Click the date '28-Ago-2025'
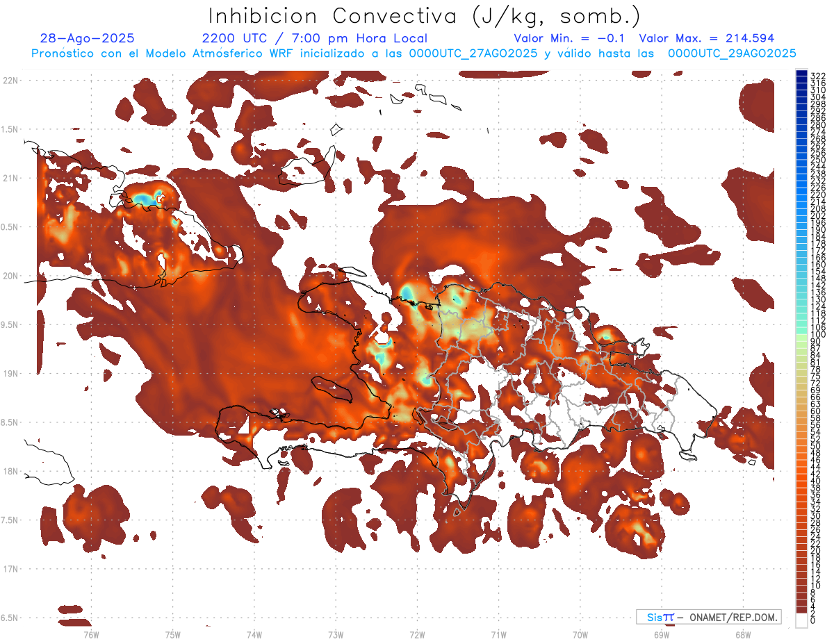The height and width of the screenshot is (644, 834). pos(88,38)
